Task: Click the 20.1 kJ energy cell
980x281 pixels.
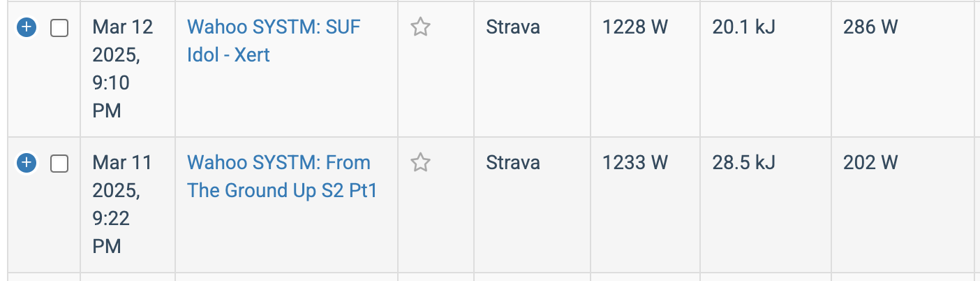Action: tap(743, 27)
